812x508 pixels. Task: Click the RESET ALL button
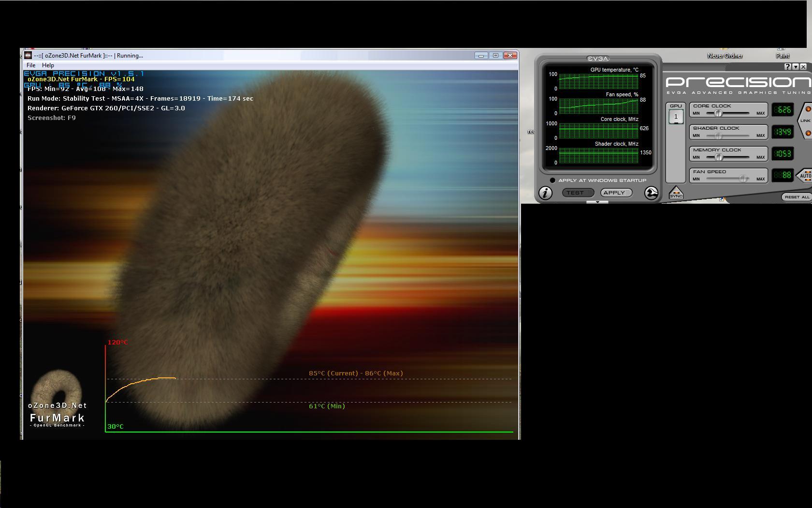pos(797,197)
